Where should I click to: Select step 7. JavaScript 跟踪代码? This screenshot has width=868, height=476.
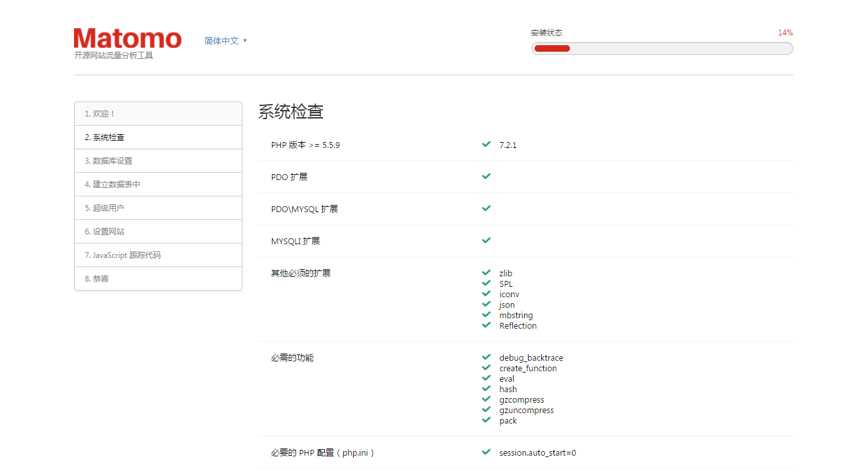(x=158, y=255)
